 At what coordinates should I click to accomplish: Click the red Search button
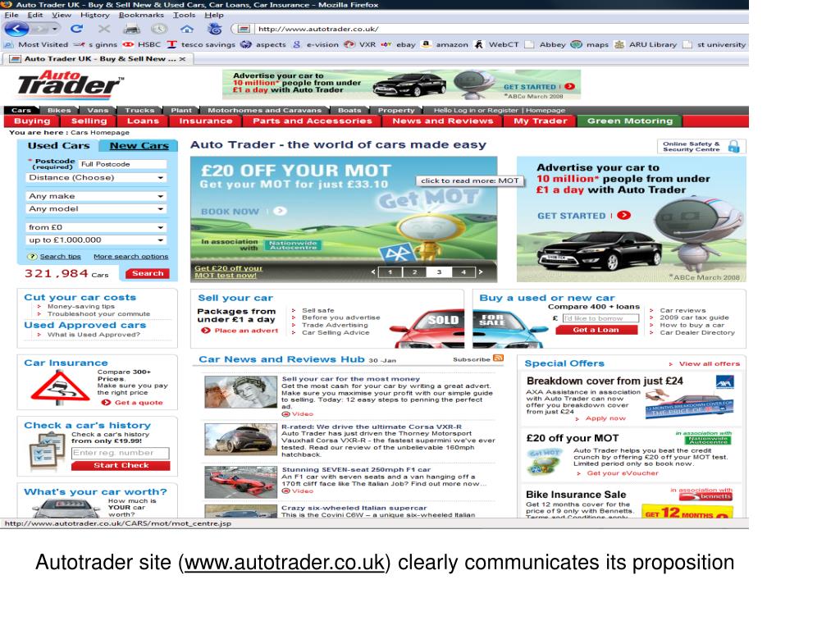148,273
